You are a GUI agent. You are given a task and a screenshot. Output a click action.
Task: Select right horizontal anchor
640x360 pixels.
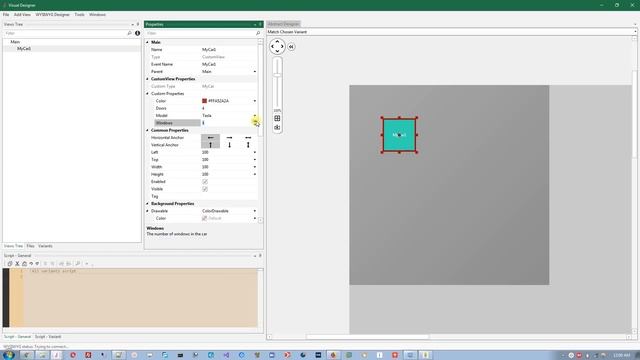pos(229,138)
